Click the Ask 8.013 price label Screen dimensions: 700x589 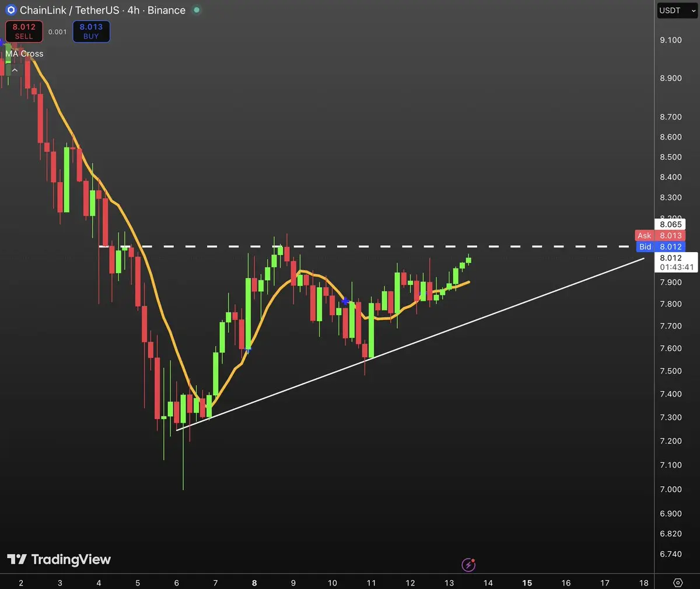(x=660, y=235)
